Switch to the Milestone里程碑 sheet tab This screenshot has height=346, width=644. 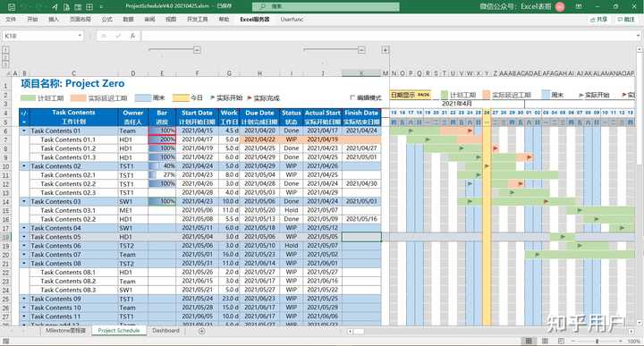65,331
